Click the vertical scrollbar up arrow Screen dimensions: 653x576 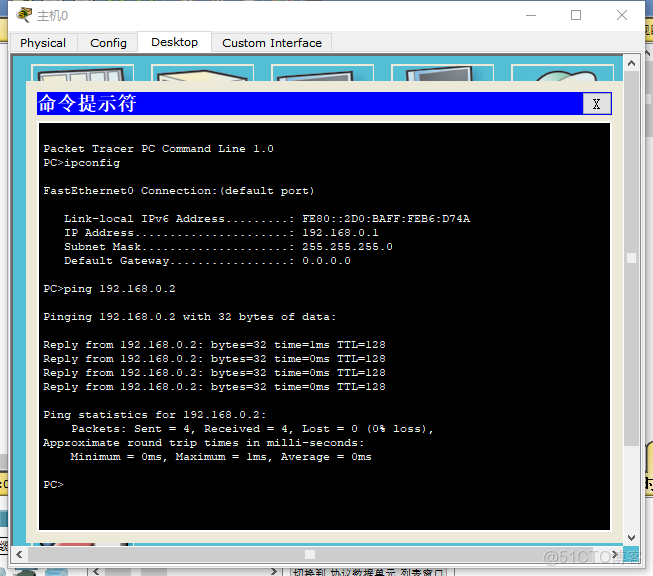[631, 63]
